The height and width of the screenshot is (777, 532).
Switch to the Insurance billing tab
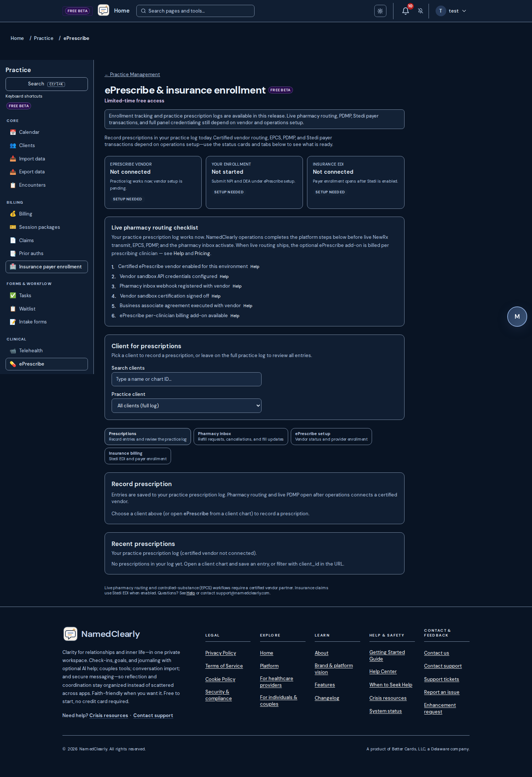pos(138,456)
